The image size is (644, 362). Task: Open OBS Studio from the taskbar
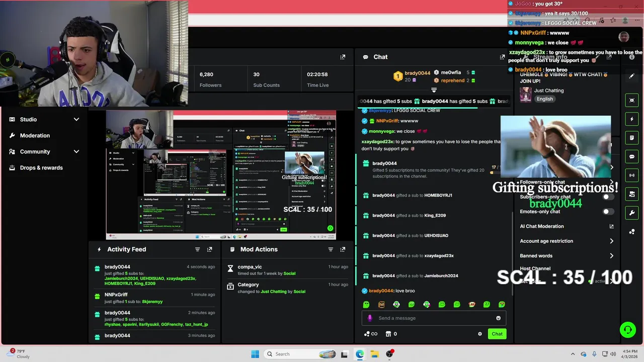point(389,354)
